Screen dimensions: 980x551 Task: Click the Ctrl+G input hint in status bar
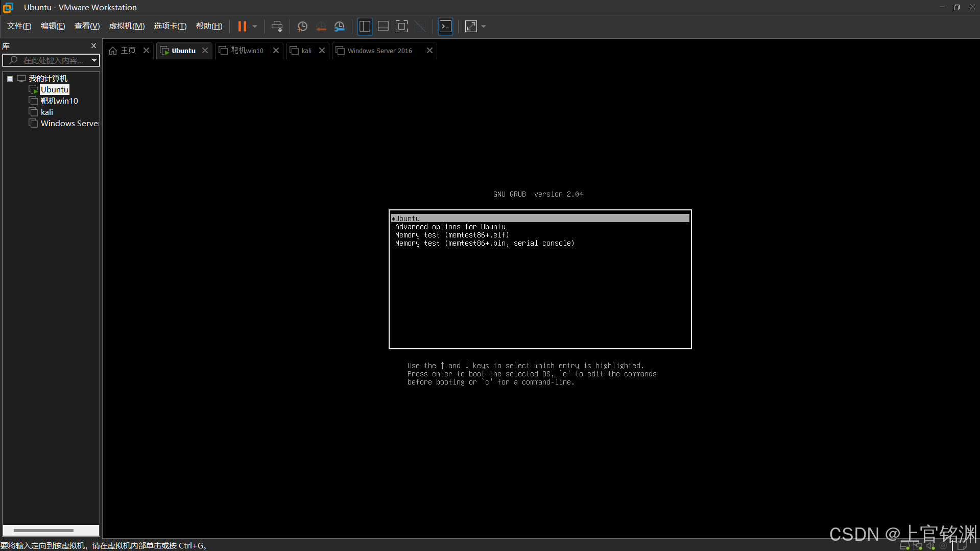click(x=104, y=545)
